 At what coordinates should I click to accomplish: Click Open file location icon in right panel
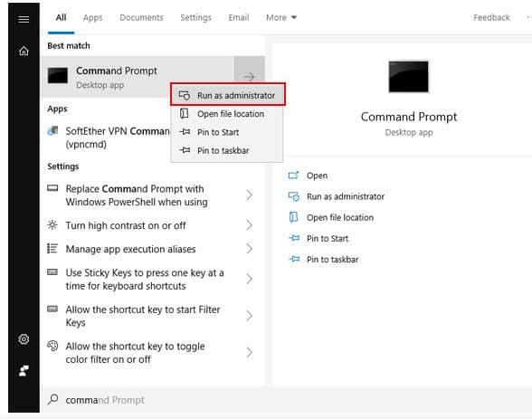(293, 217)
